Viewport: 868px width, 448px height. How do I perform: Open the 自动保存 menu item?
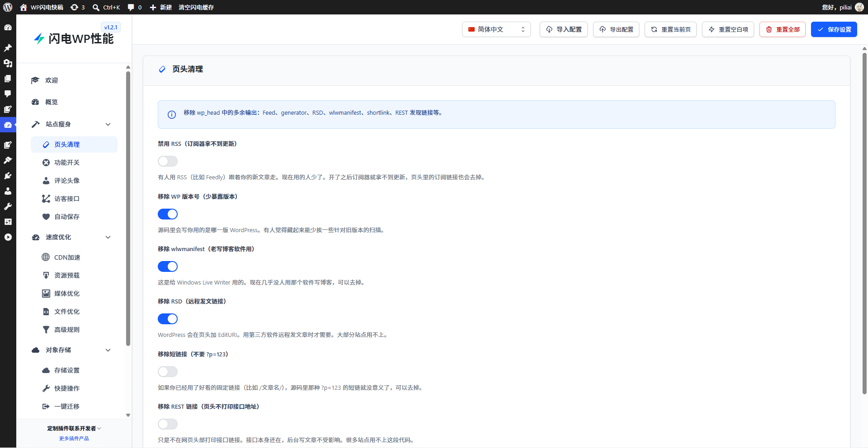[74, 217]
